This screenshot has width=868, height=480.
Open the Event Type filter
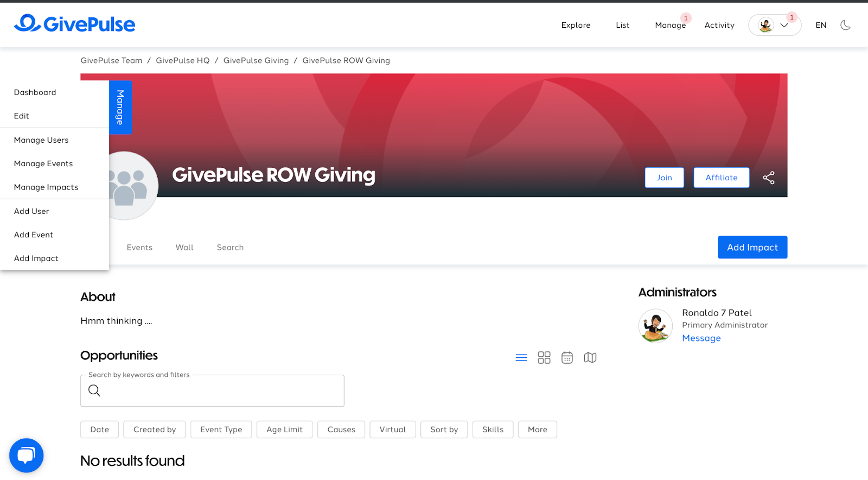tap(221, 430)
